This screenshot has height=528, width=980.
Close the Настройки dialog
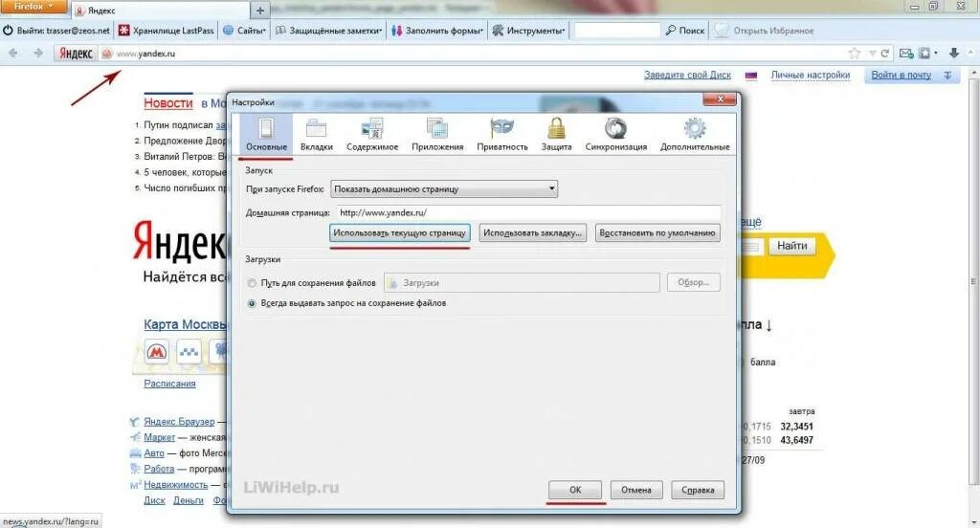[x=720, y=99]
